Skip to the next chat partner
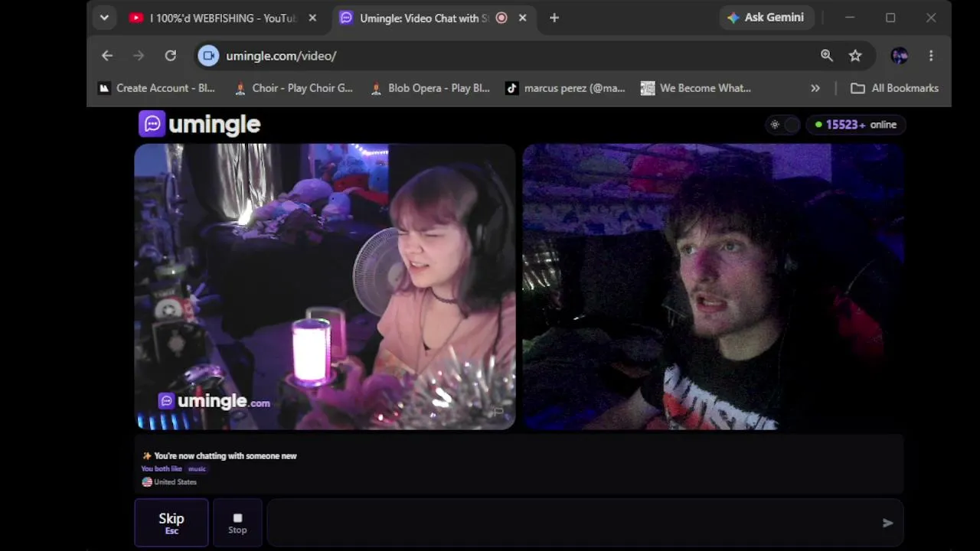 point(171,523)
